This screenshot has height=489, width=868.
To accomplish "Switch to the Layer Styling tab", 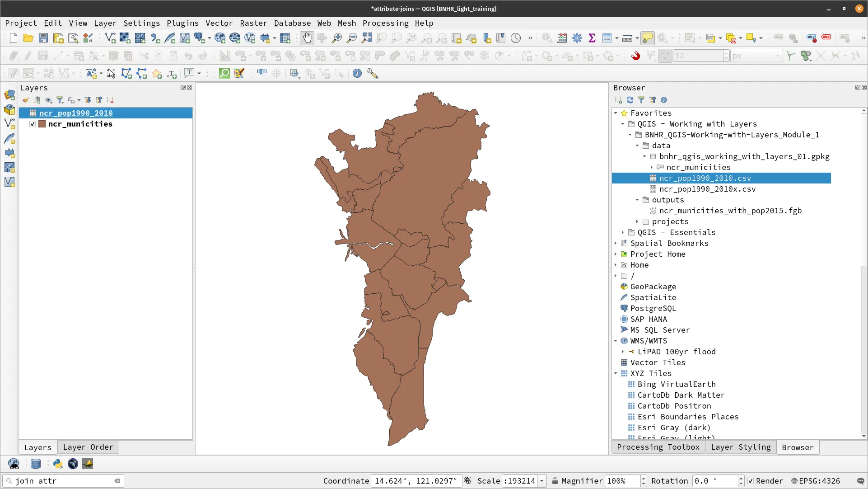I will (741, 447).
